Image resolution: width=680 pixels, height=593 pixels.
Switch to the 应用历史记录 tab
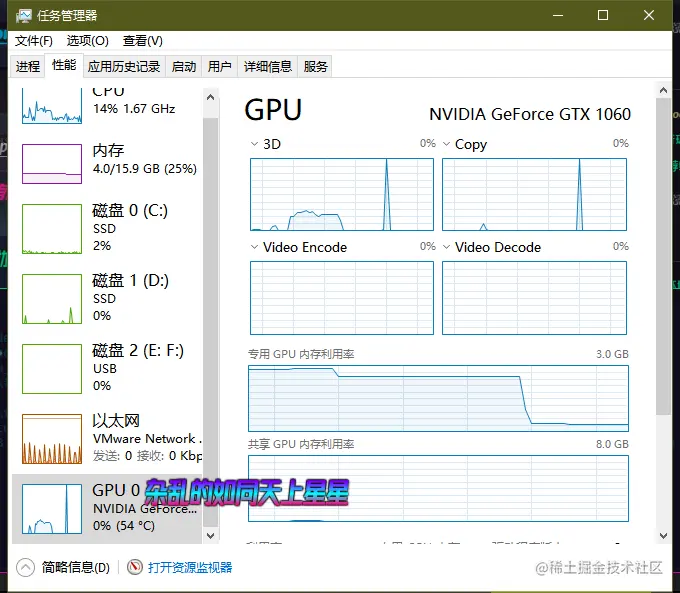click(124, 66)
